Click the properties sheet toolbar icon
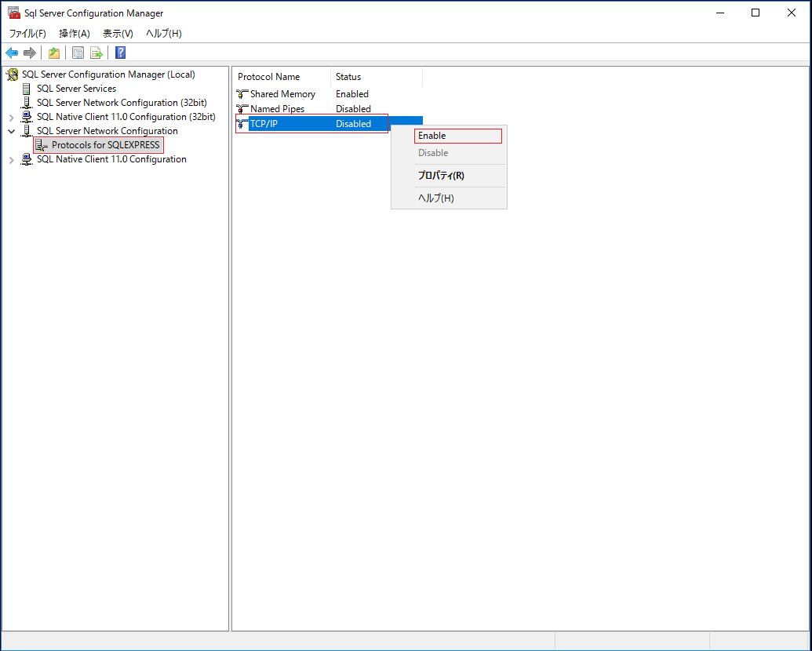This screenshot has width=812, height=651. click(x=78, y=53)
